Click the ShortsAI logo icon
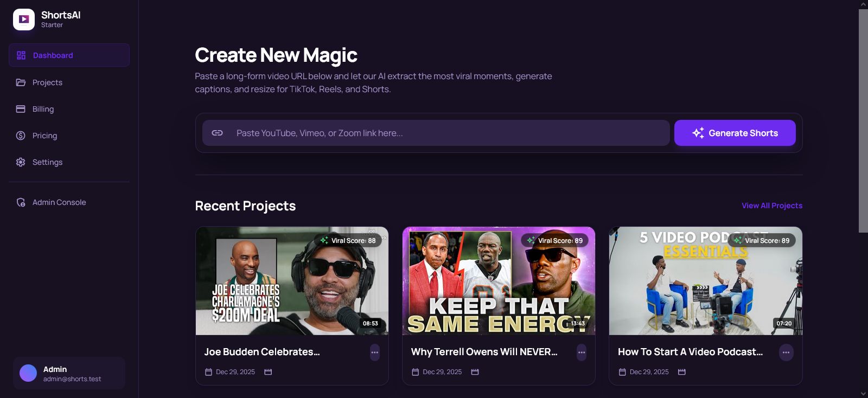 24,20
